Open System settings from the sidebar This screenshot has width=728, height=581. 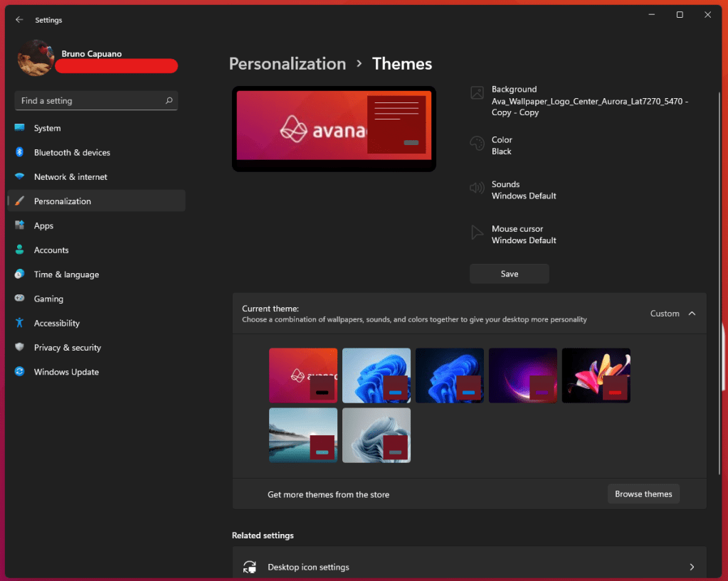tap(47, 128)
